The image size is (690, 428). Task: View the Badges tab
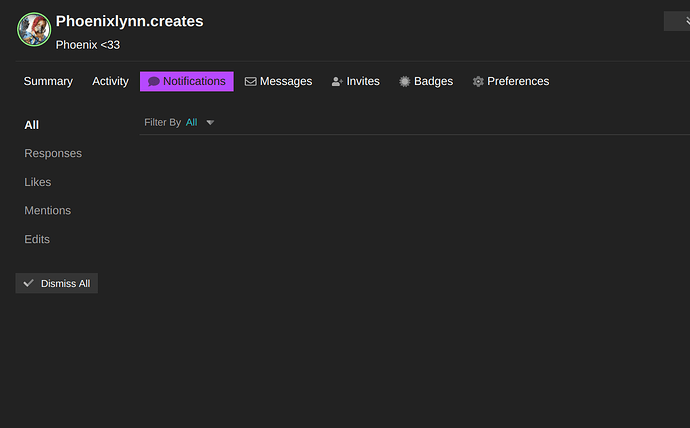[426, 81]
